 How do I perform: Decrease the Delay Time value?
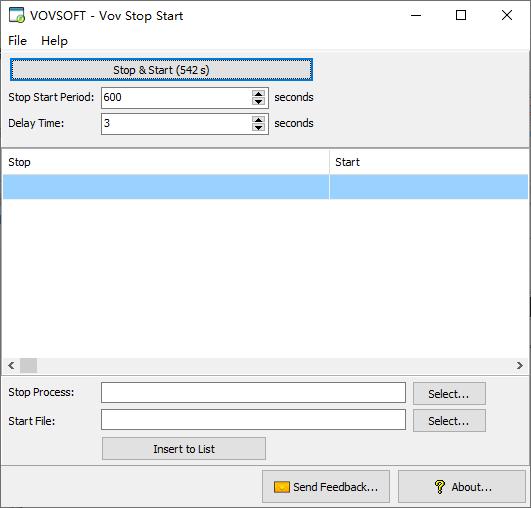[x=258, y=128]
